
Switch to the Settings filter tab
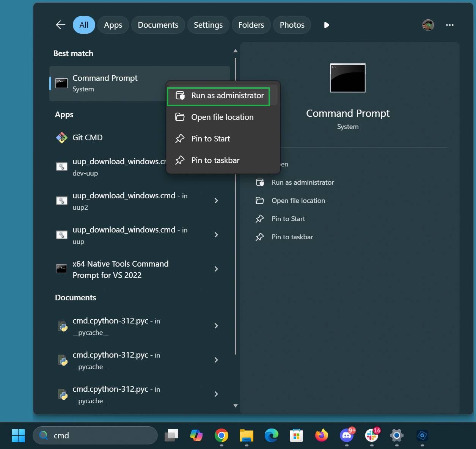tap(208, 25)
